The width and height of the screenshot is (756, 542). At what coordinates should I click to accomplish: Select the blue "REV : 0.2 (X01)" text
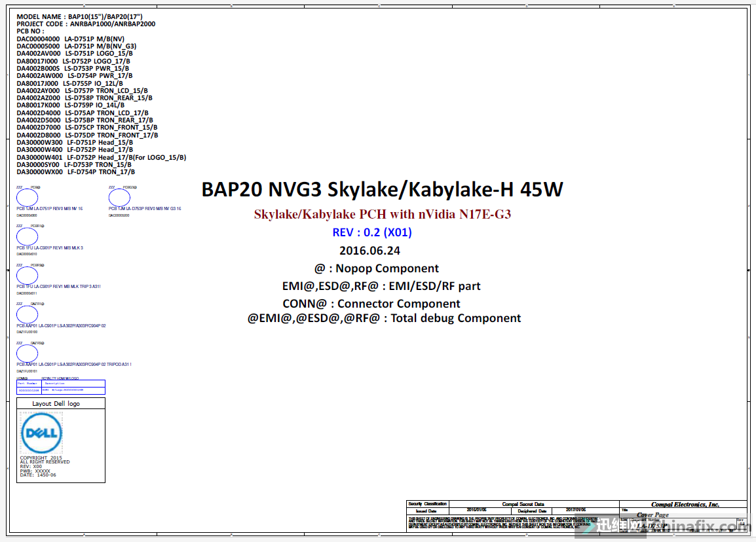(371, 232)
